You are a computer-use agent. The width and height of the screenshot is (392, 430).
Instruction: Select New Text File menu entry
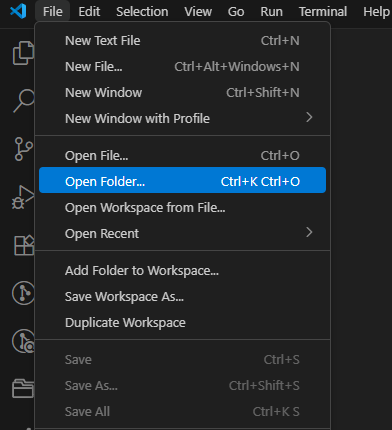[x=182, y=41]
